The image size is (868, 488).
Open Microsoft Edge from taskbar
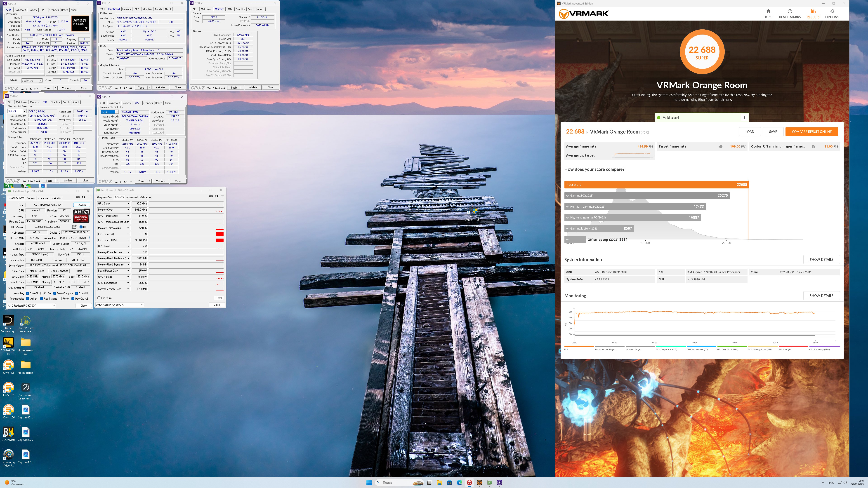tap(459, 483)
